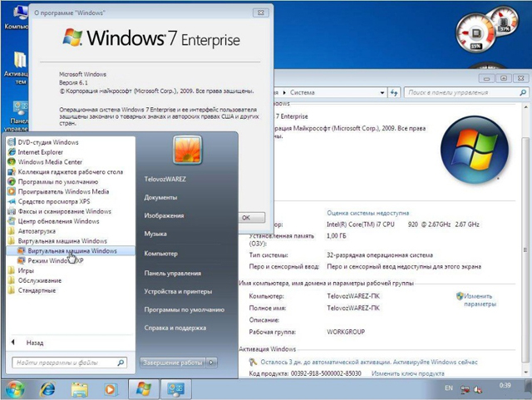The width and height of the screenshot is (532, 400).
Task: Click the Найти программы и файлы search box
Action: pos(70,363)
